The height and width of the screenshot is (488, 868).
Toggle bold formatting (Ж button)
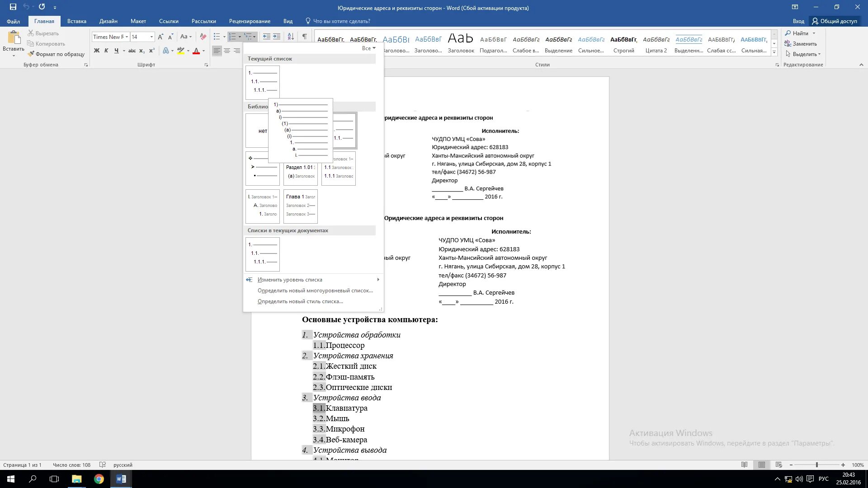(96, 51)
